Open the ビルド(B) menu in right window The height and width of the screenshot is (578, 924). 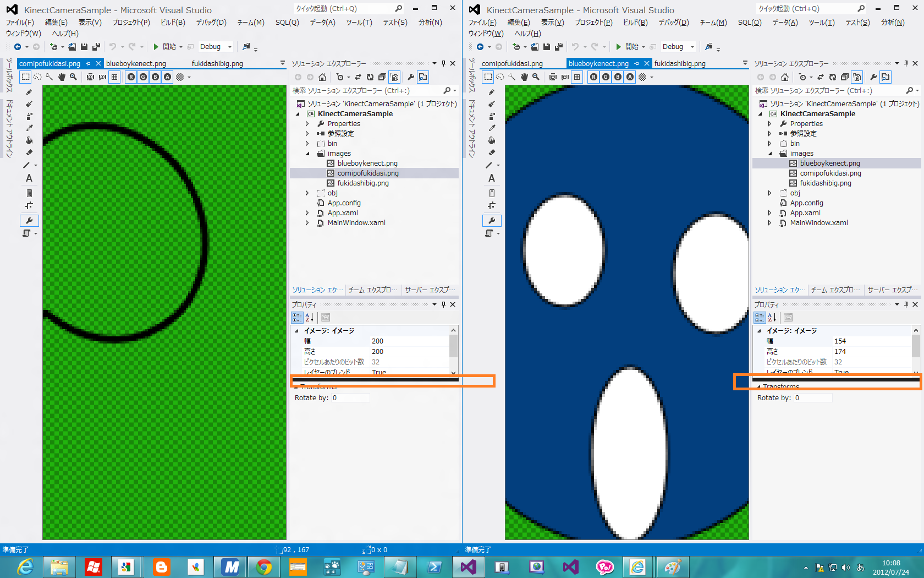pyautogui.click(x=635, y=23)
